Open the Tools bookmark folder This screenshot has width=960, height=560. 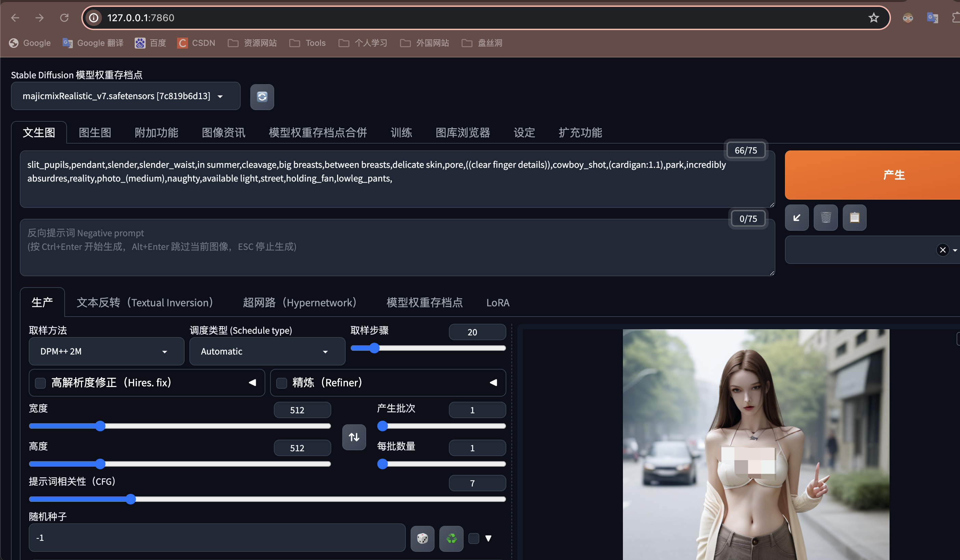click(307, 43)
